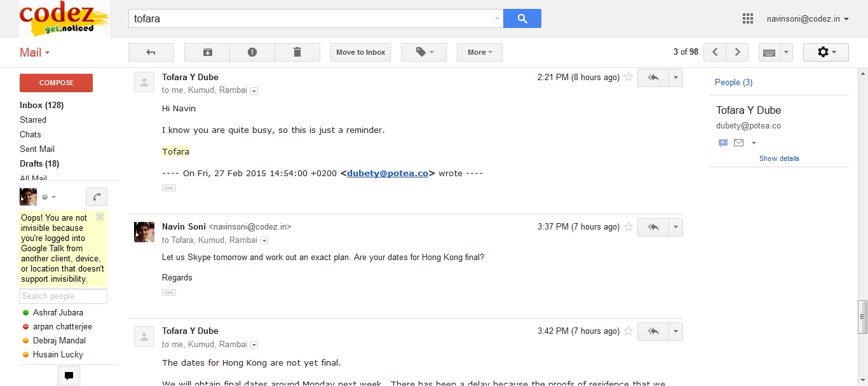Viewport: 868px width, 386px height.
Task: Click Show details link for Tofara
Action: [779, 158]
